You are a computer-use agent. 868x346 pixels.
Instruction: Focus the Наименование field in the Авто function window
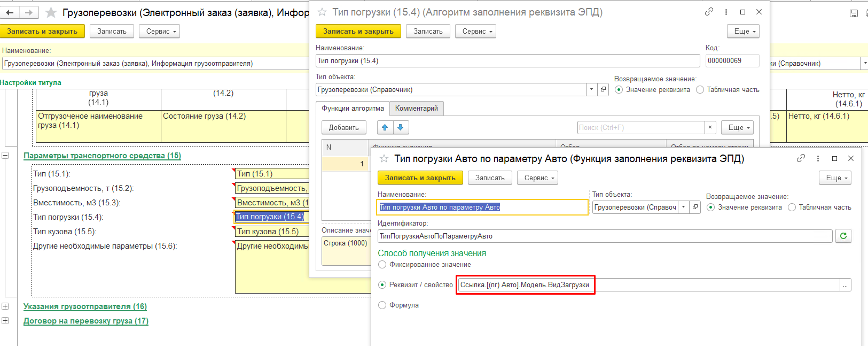click(x=483, y=207)
